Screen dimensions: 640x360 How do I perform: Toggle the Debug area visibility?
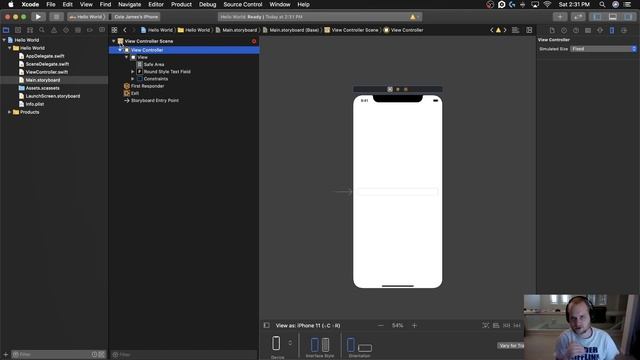coord(613,17)
